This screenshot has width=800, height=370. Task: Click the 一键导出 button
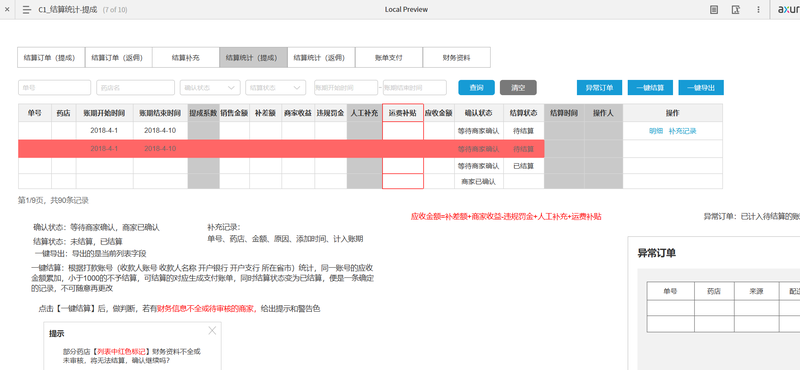pyautogui.click(x=701, y=88)
